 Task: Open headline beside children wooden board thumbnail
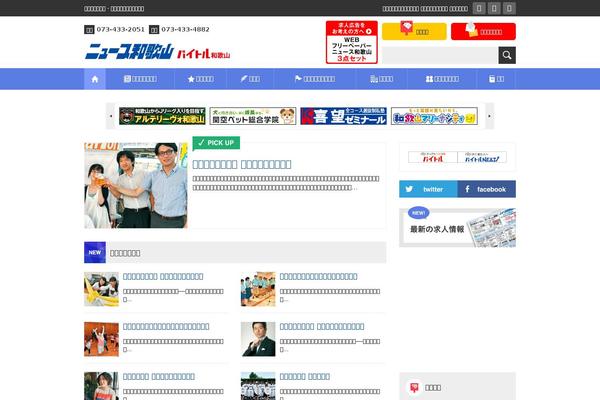(x=318, y=276)
